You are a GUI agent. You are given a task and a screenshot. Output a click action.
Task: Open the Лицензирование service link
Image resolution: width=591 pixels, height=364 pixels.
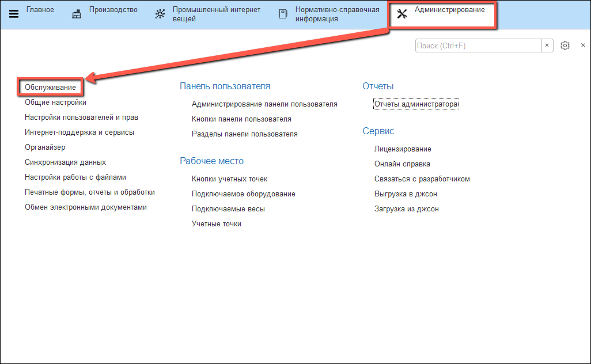(x=403, y=149)
